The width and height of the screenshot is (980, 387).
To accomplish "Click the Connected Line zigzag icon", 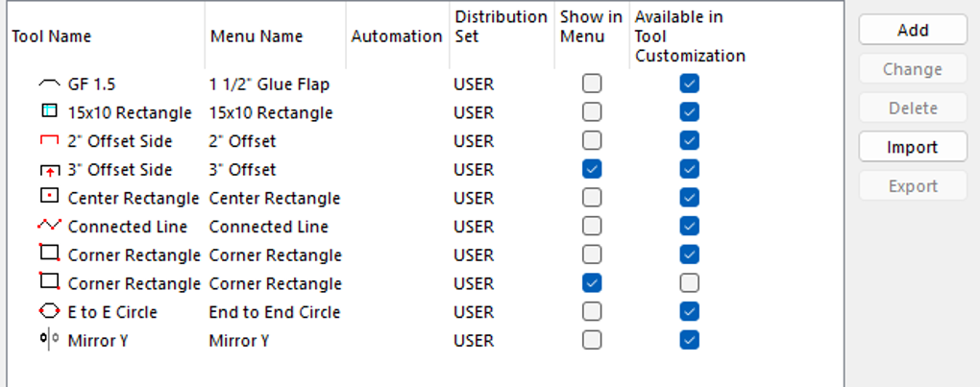I will click(49, 226).
